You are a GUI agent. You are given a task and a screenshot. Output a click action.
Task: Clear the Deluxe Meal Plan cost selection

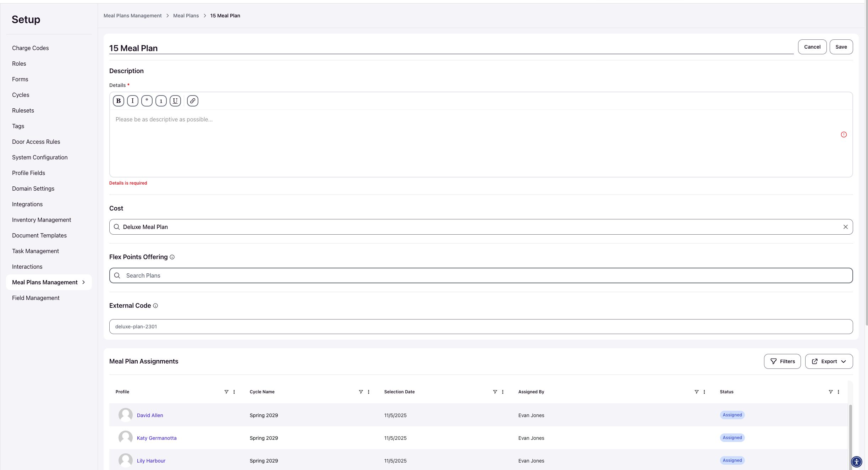846,227
